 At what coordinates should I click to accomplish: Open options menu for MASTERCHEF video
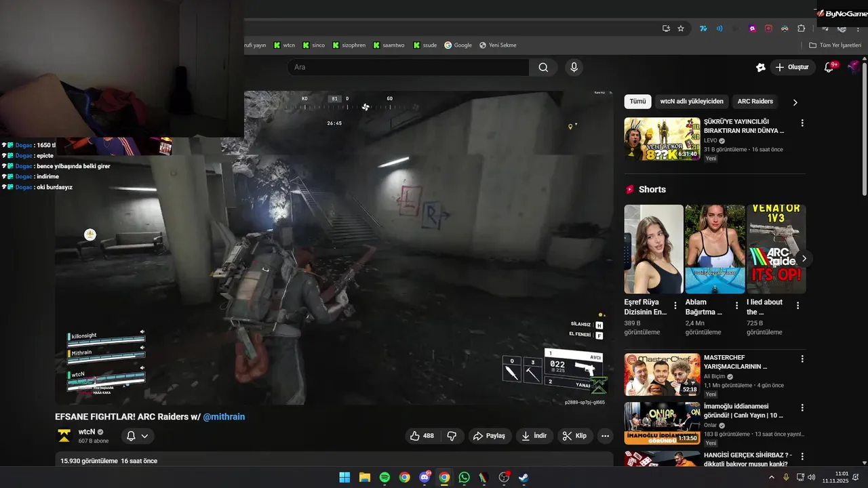coord(802,359)
